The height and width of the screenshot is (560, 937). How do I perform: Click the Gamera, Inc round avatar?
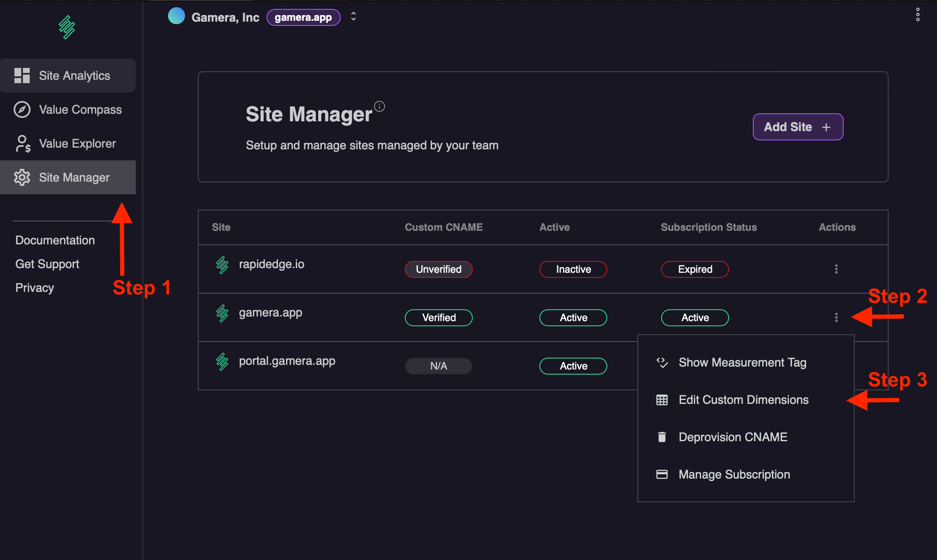[x=177, y=16]
